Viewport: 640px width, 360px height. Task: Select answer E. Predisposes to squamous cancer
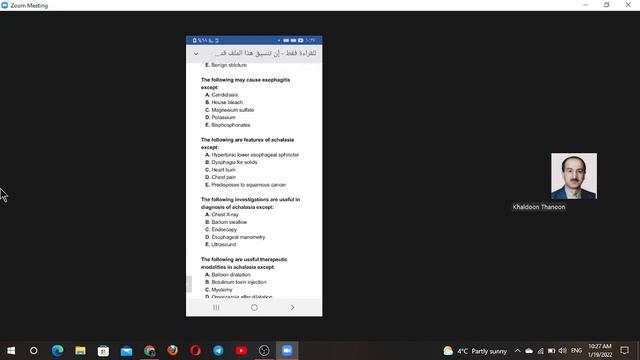245,185
